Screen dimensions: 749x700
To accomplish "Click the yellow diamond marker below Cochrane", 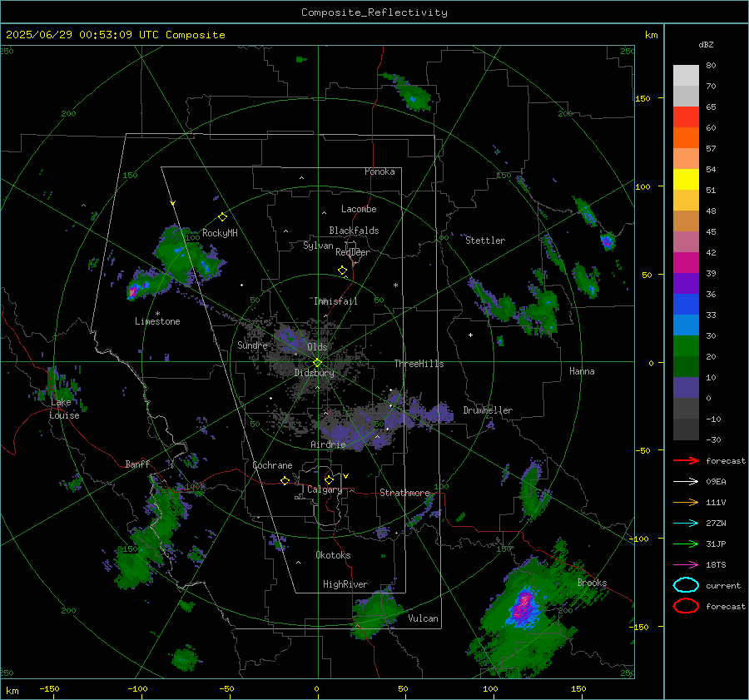I will pos(285,480).
